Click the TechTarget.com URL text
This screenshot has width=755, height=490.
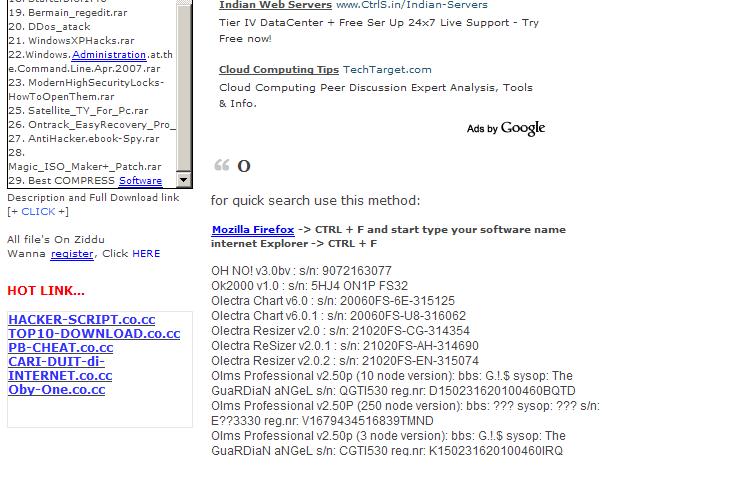point(387,69)
